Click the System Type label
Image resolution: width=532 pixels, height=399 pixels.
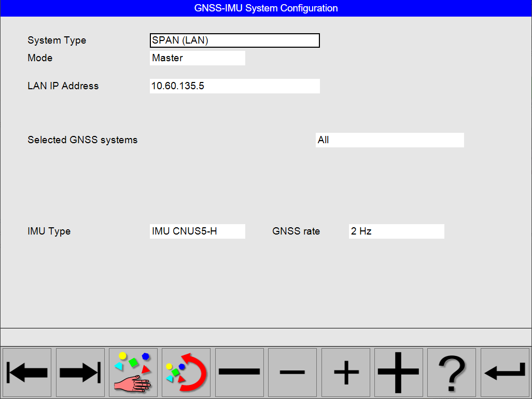(57, 40)
